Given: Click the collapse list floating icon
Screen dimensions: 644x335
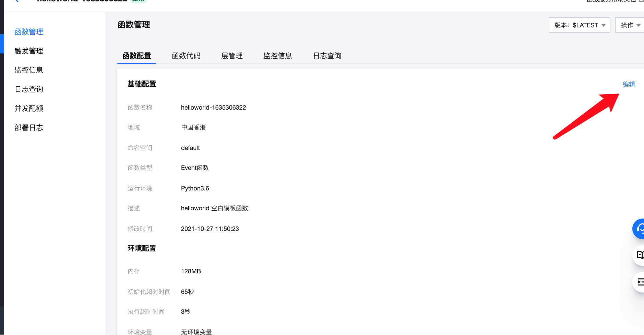Looking at the screenshot, I should click(x=640, y=282).
